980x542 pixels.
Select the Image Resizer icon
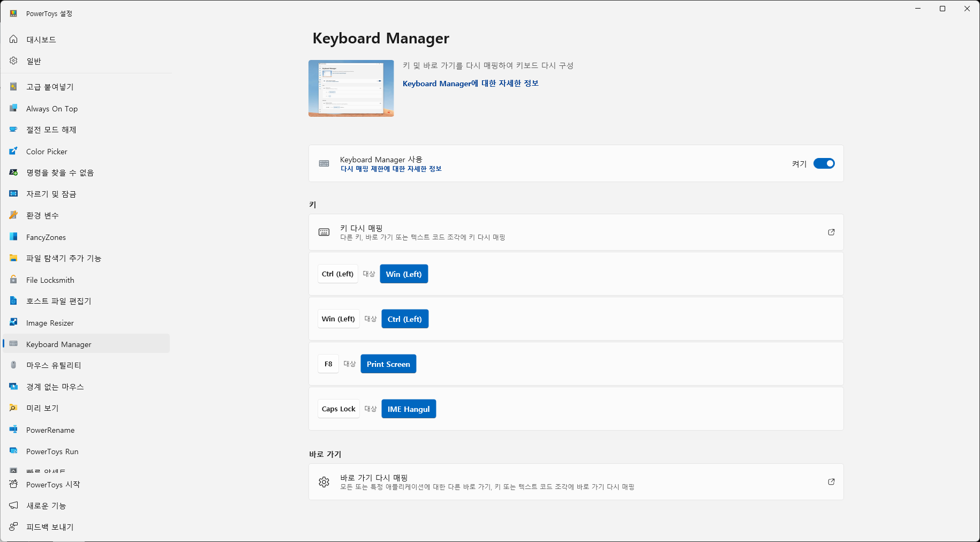click(13, 322)
